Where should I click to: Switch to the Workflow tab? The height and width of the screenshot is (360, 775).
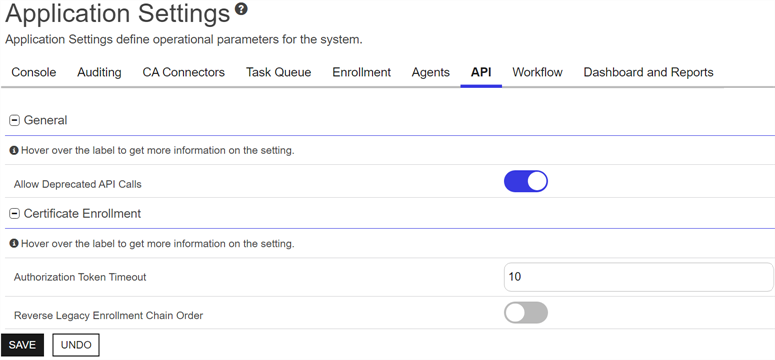tap(537, 72)
